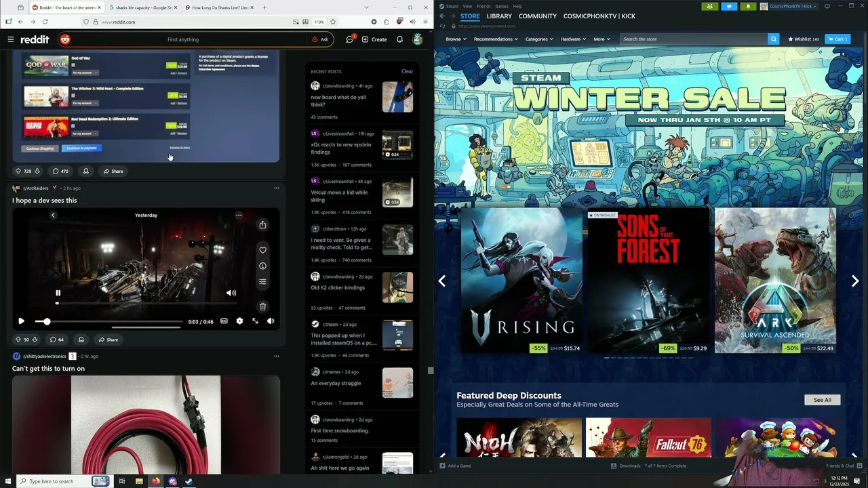
Task: Open Reddit user avatar menu
Action: pos(418,39)
